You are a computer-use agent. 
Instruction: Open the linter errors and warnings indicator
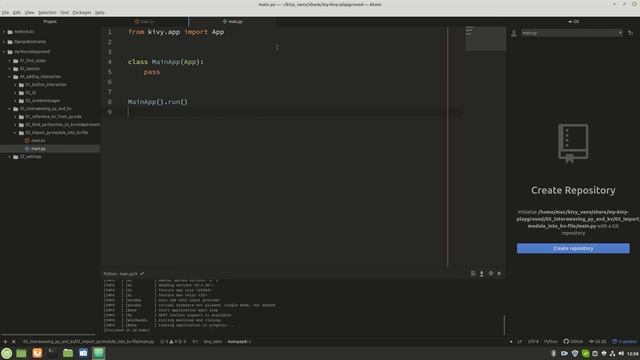tap(173, 342)
